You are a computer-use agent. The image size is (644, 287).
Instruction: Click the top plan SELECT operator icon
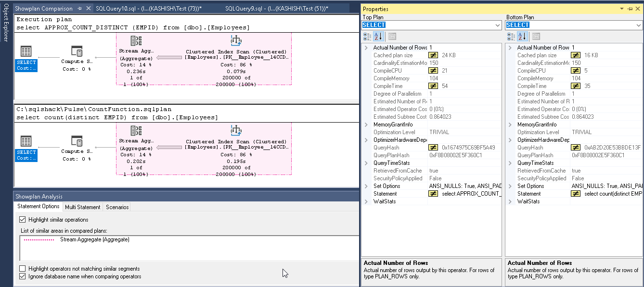pos(26,52)
